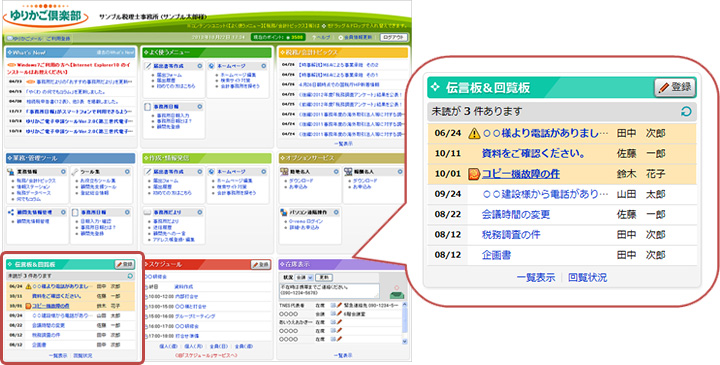720x365 pixels.
Task: Click message text area in 在席表示 panel
Action: point(329,291)
